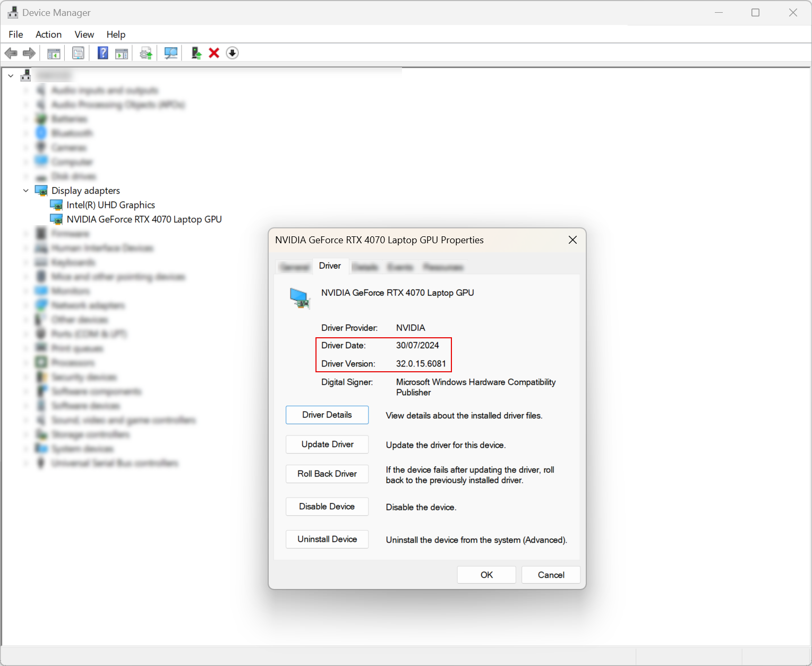Select Intel(R) UHD Graphics in the tree

click(110, 205)
